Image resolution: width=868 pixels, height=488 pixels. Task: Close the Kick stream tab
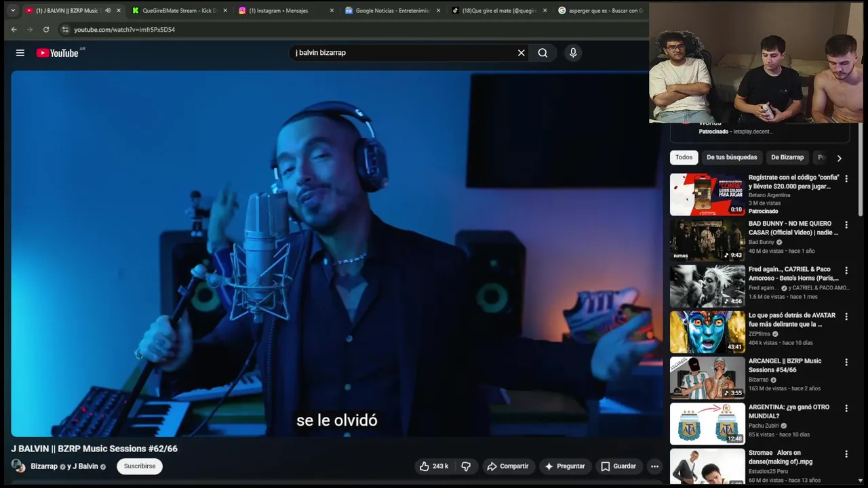225,10
